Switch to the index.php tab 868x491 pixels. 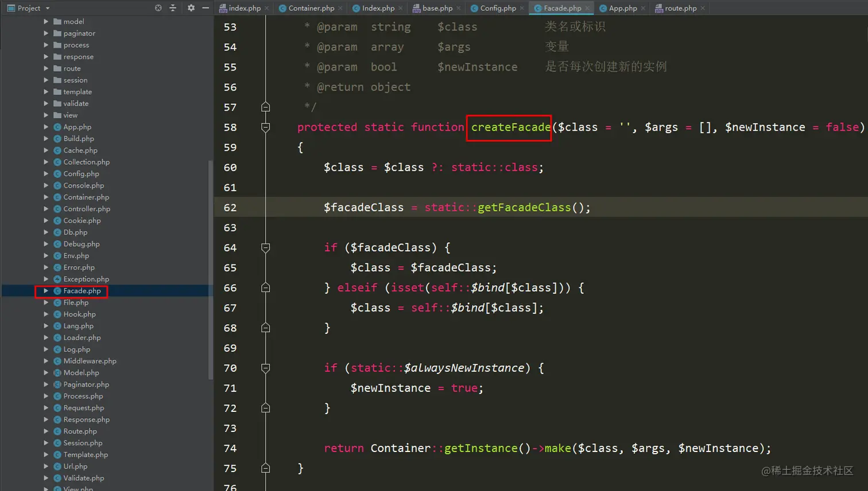pyautogui.click(x=244, y=8)
